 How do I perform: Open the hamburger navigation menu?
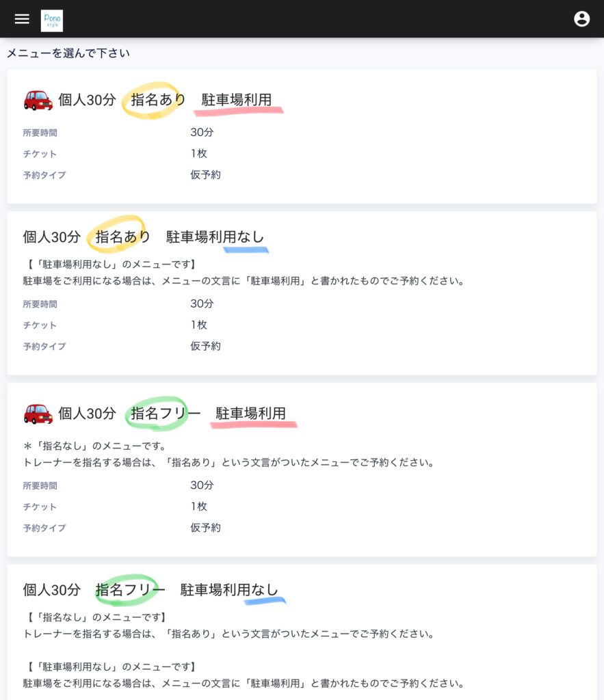[22, 19]
